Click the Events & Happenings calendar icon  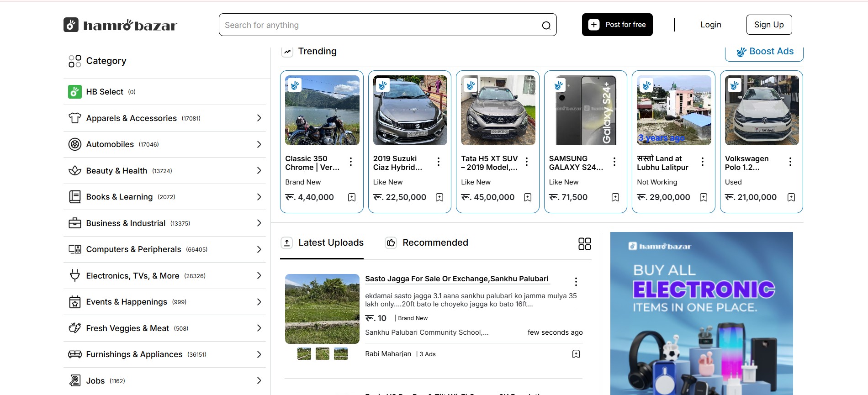tap(75, 302)
